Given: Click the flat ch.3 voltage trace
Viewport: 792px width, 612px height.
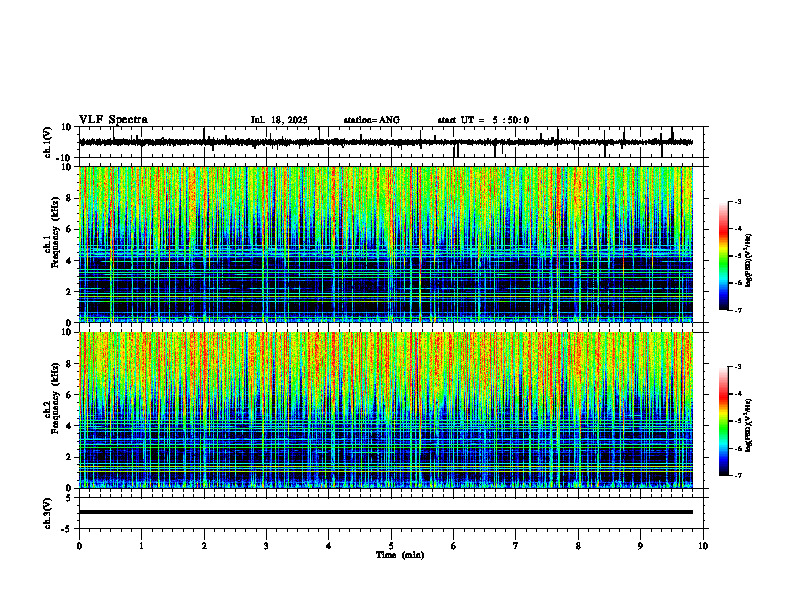Looking at the screenshot, I should coord(386,512).
